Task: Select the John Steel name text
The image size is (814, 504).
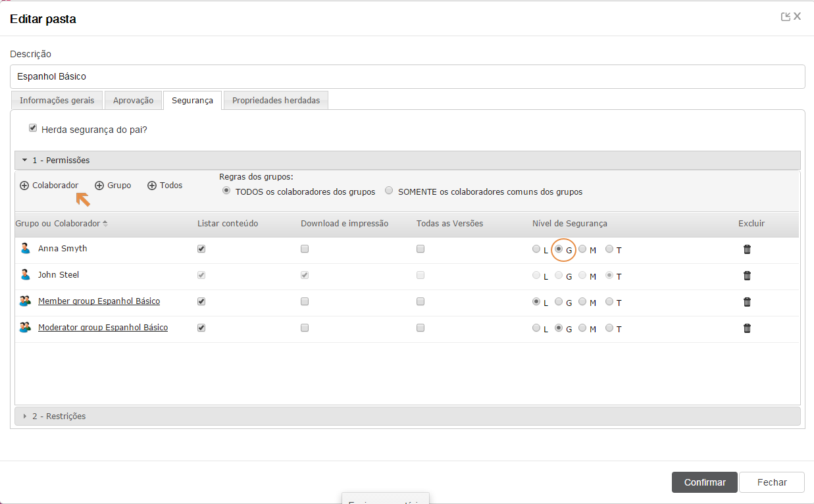Action: pos(59,275)
